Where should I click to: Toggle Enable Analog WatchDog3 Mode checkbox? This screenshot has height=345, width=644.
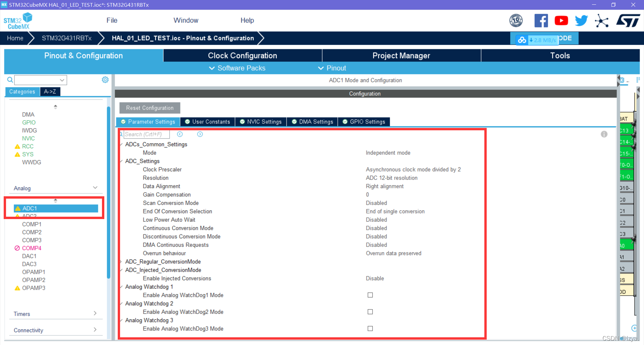[x=370, y=329]
